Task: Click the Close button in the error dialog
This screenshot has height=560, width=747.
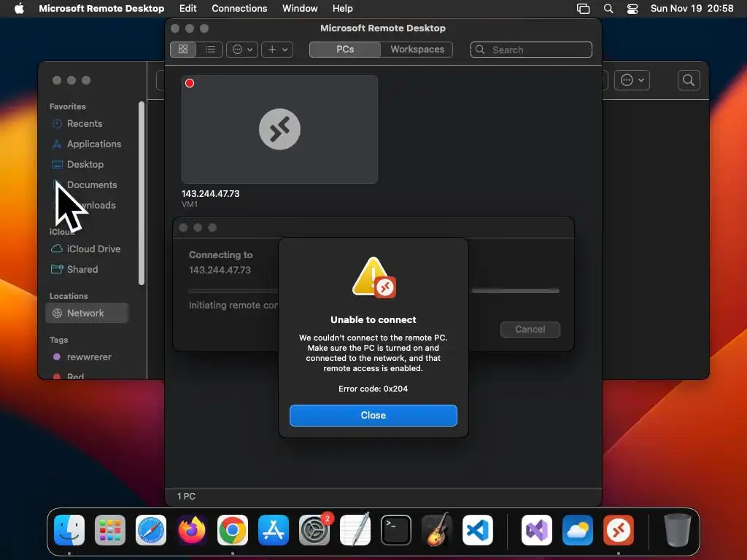Action: coord(373,415)
